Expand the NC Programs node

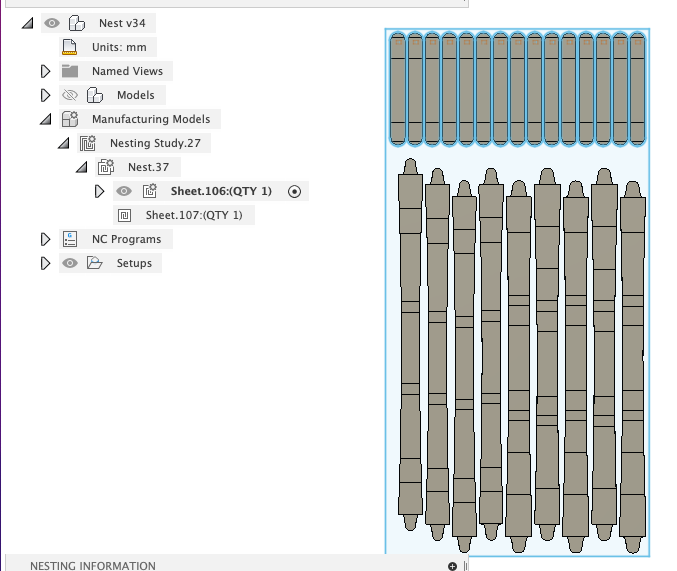point(45,239)
